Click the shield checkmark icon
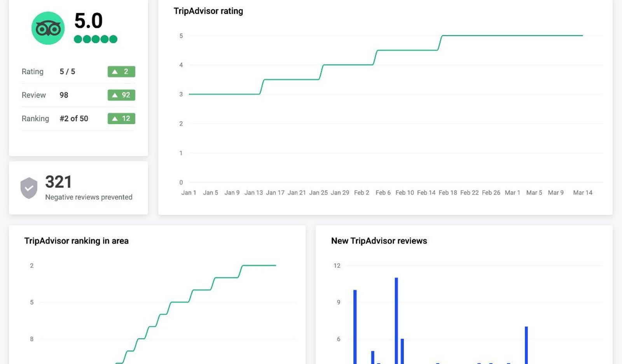Image resolution: width=622 pixels, height=364 pixels. [29, 188]
